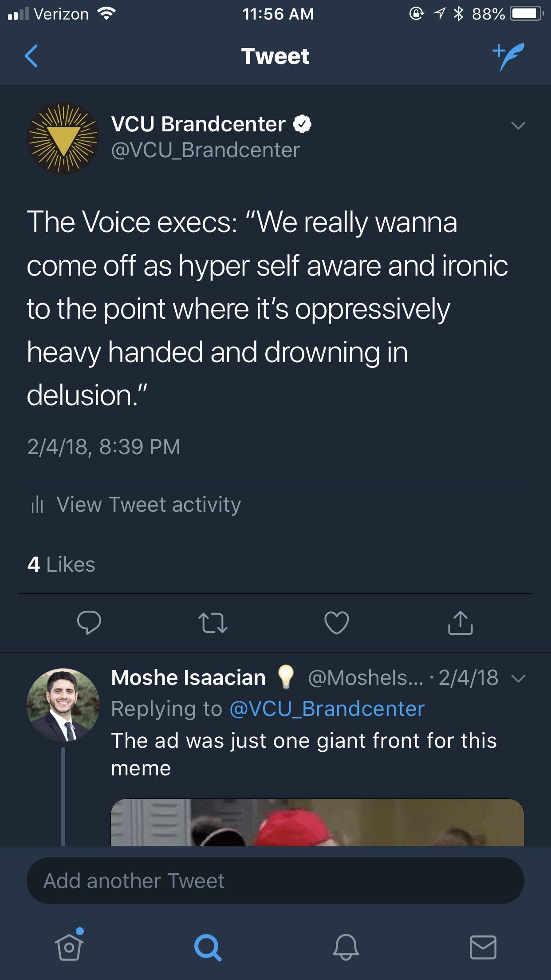The width and height of the screenshot is (551, 980).
Task: Retweet the VCU Brandcenter tweet
Action: pyautogui.click(x=213, y=622)
